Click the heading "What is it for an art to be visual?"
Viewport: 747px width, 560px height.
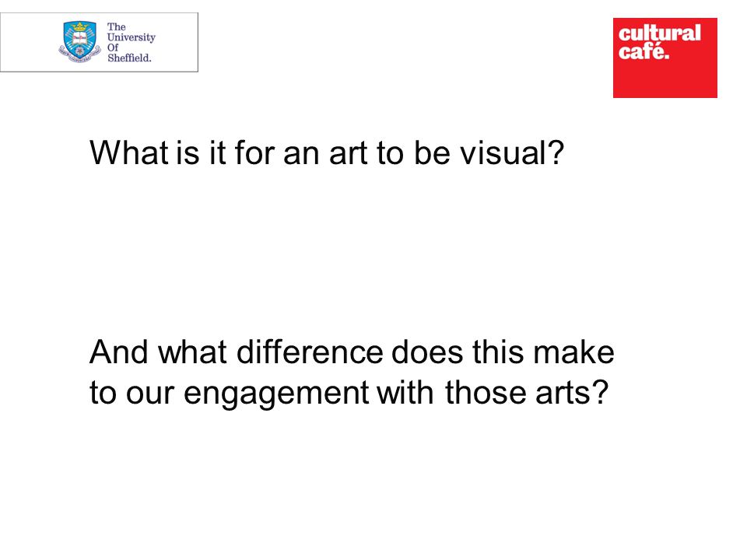tap(327, 153)
